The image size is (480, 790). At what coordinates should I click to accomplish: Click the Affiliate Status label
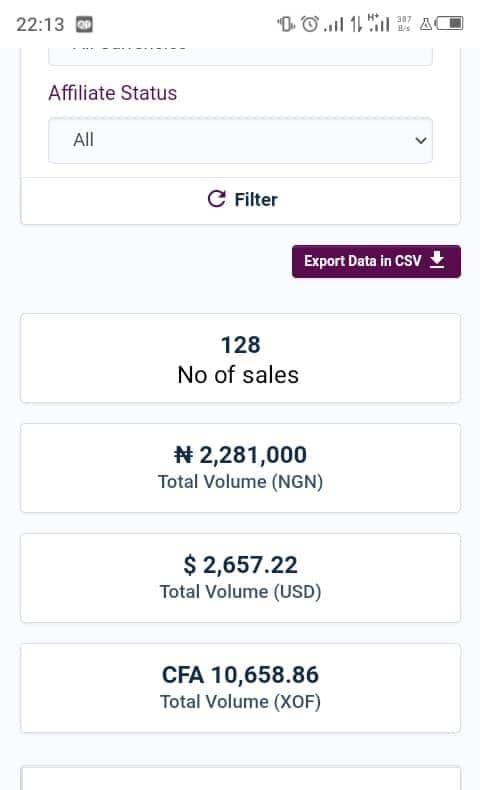coord(113,93)
